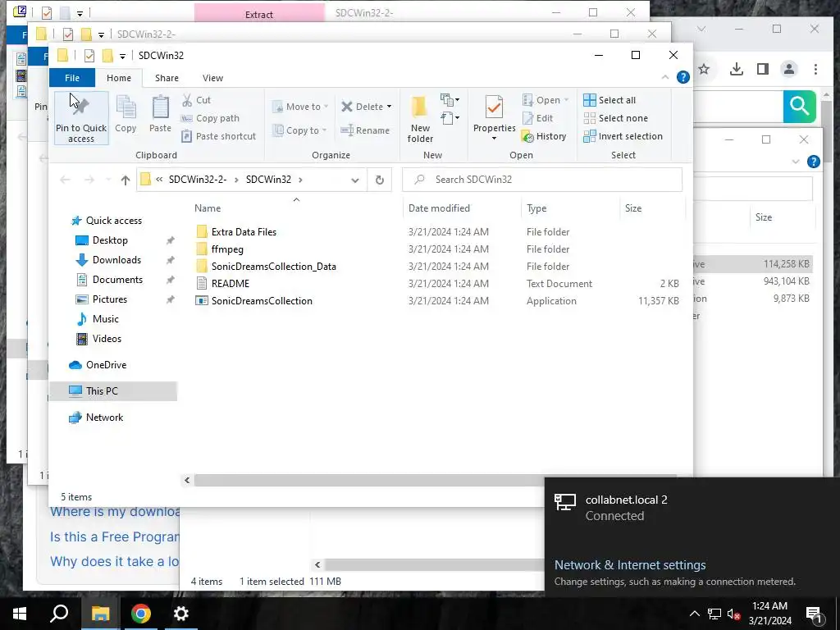Click the horizontal scrollbar left arrow
840x630 pixels.
click(187, 480)
